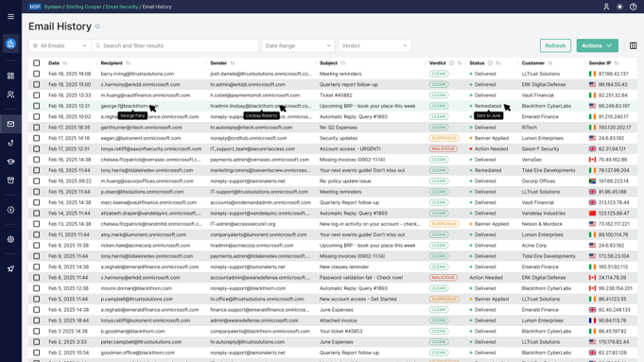Click the sender admin@awaredefense.onmicrosoft.com

(x=254, y=320)
